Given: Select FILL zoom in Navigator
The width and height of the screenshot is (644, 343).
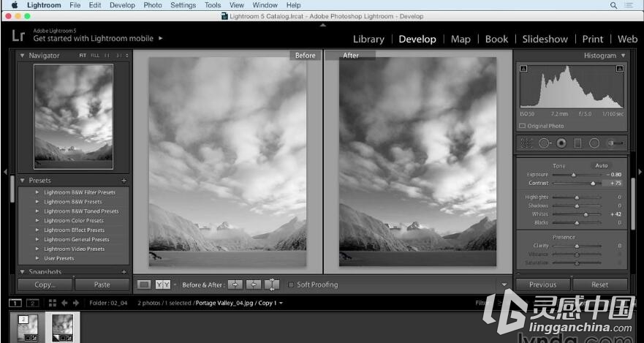Looking at the screenshot, I should tap(95, 56).
